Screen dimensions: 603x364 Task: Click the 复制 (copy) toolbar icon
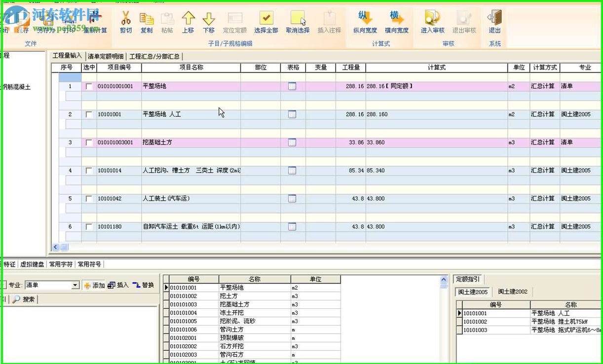(x=147, y=19)
